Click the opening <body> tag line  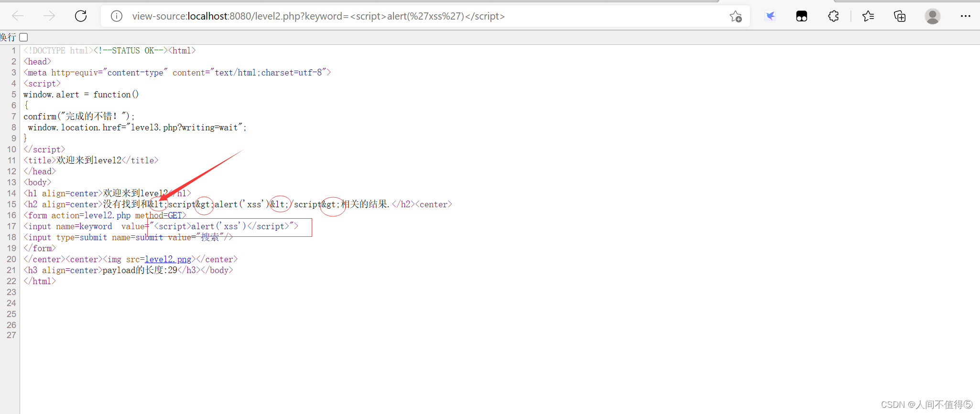point(37,182)
